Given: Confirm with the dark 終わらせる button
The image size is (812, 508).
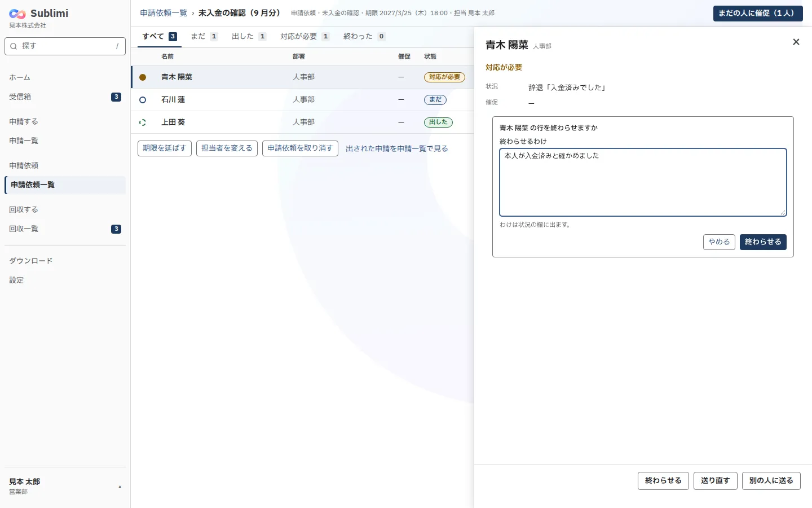Looking at the screenshot, I should pos(763,242).
